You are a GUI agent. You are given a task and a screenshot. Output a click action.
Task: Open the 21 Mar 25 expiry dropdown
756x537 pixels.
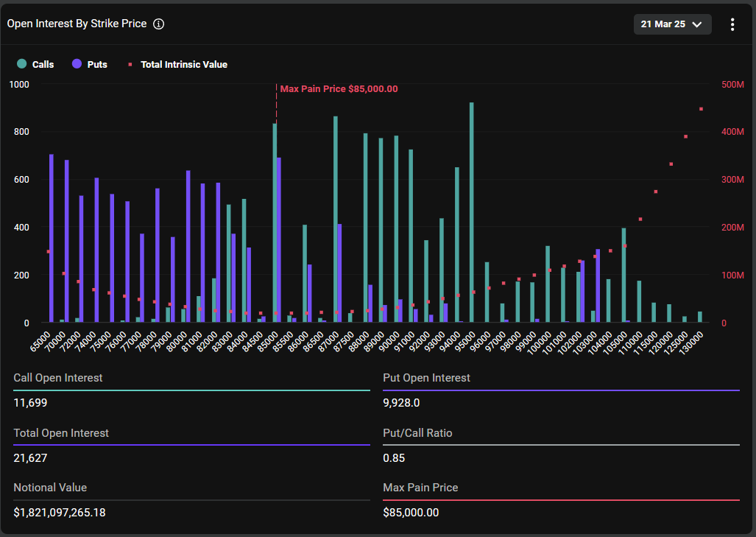click(672, 24)
